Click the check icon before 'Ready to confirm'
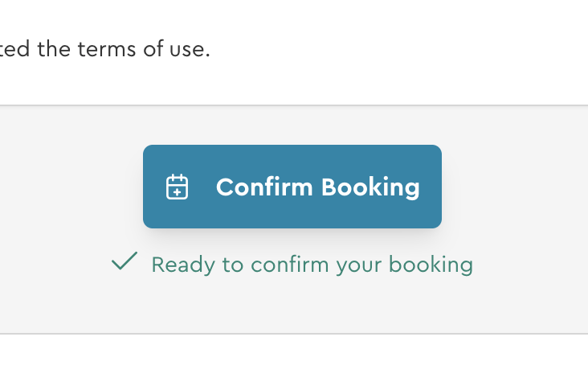The height and width of the screenshot is (378, 588). coord(125,261)
